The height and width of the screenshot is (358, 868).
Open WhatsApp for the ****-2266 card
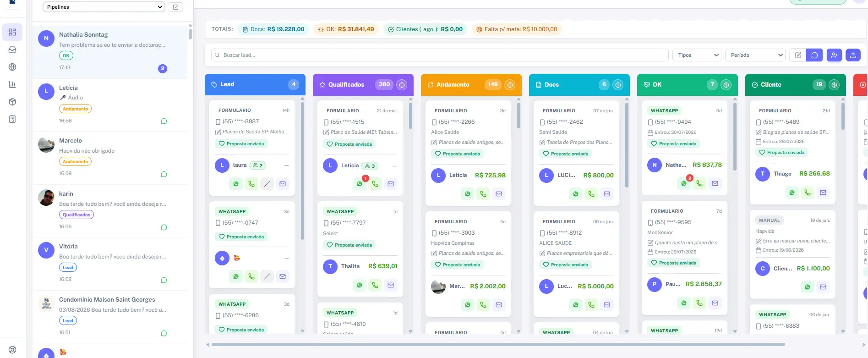468,194
